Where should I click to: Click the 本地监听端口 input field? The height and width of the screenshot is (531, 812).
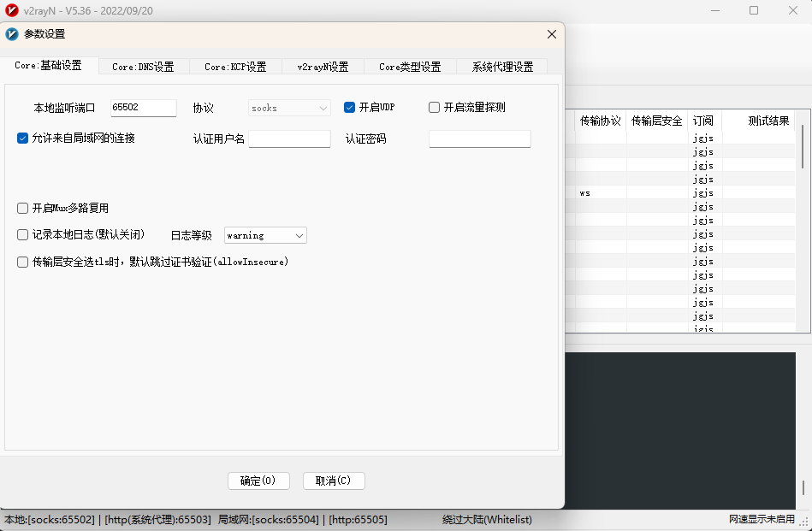point(142,108)
